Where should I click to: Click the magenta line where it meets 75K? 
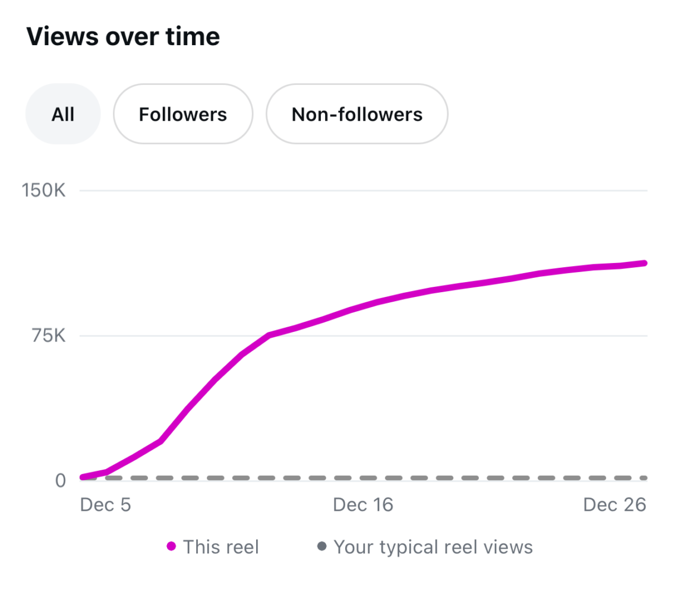coord(269,336)
